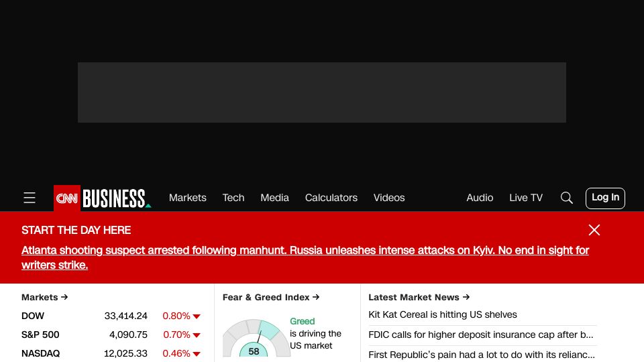Screen dimensions: 644x362
Task: Open the Videos nav item
Action: tap(389, 198)
